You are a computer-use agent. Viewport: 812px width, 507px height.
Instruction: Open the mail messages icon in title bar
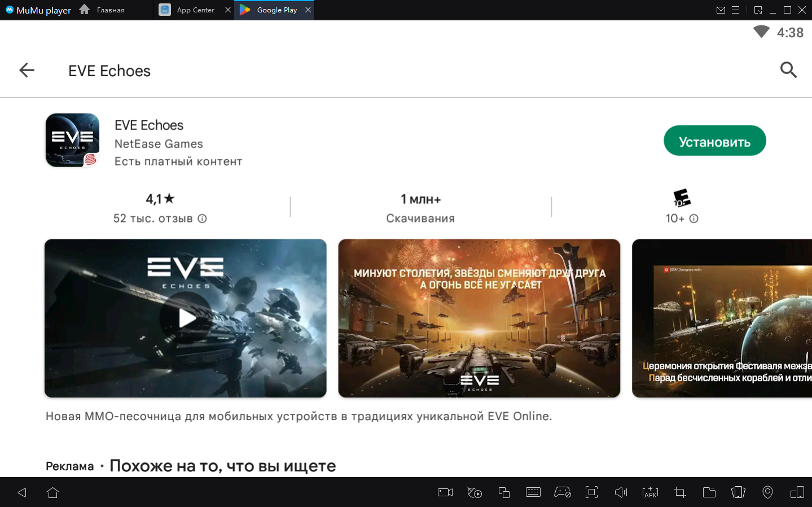pyautogui.click(x=721, y=10)
